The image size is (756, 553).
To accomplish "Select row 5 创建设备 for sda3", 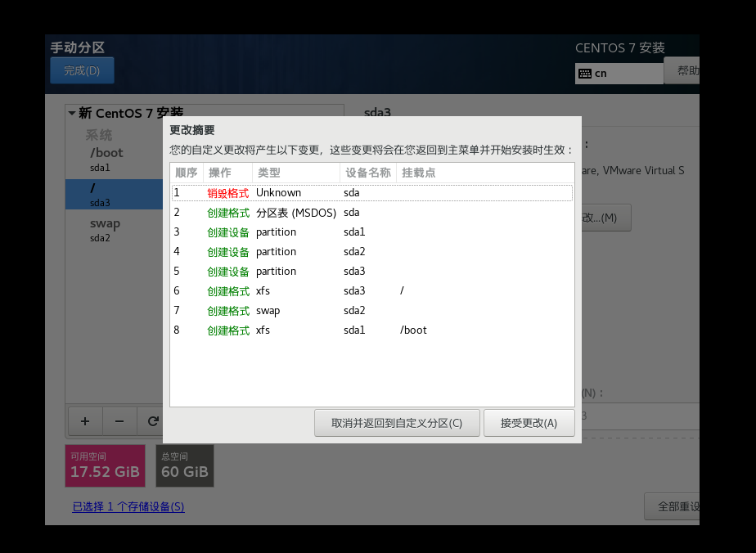I will [372, 272].
